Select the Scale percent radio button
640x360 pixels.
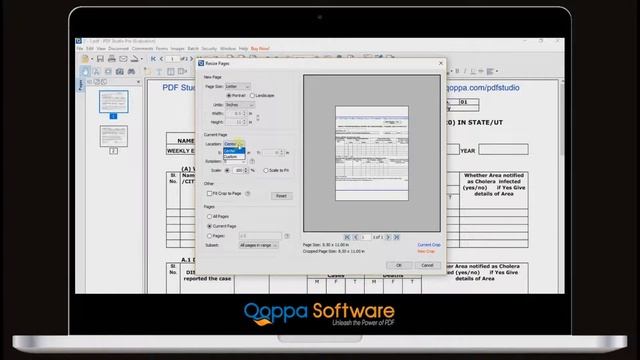(x=227, y=170)
